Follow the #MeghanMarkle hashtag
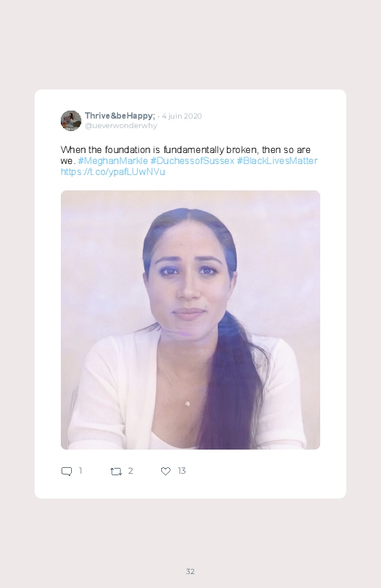Viewport: 381px width, 588px height. 113,161
